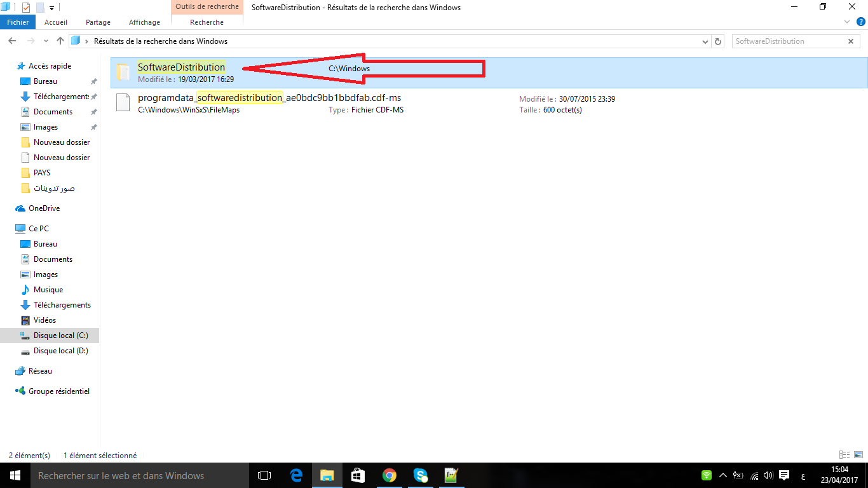Viewport: 868px width, 488px height.
Task: Select Disque local (D:)
Action: 60,351
